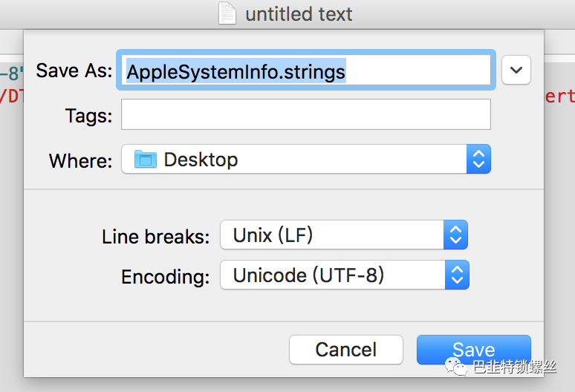Click the Encoding label
The height and width of the screenshot is (392, 575).
pyautogui.click(x=166, y=277)
